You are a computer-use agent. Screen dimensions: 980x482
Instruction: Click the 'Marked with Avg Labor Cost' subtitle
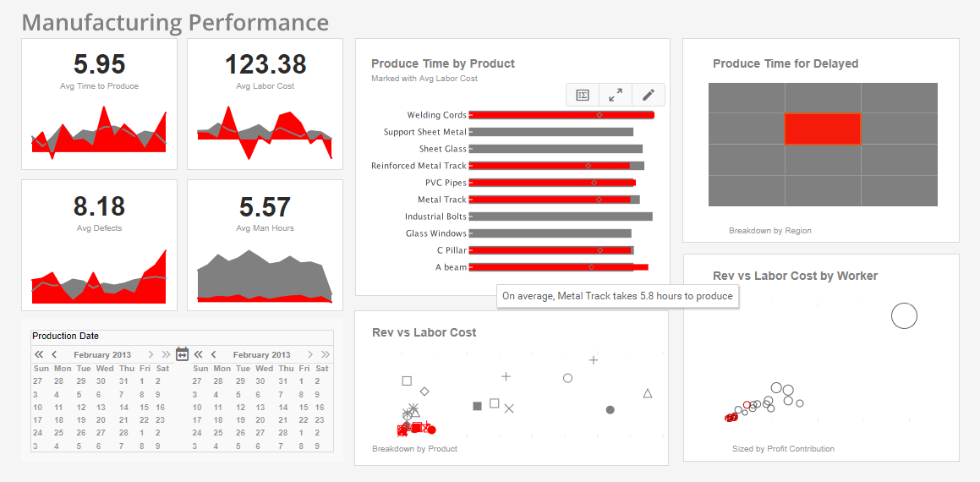pos(424,79)
